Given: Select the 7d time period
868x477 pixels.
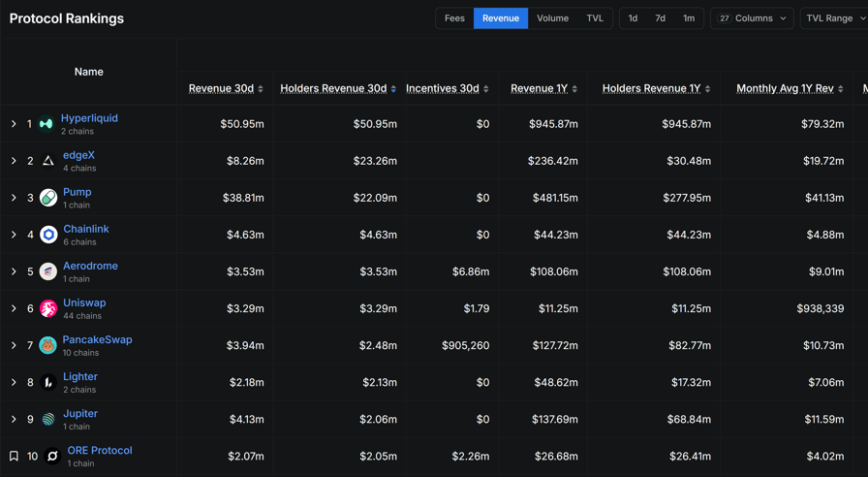Looking at the screenshot, I should [x=661, y=18].
